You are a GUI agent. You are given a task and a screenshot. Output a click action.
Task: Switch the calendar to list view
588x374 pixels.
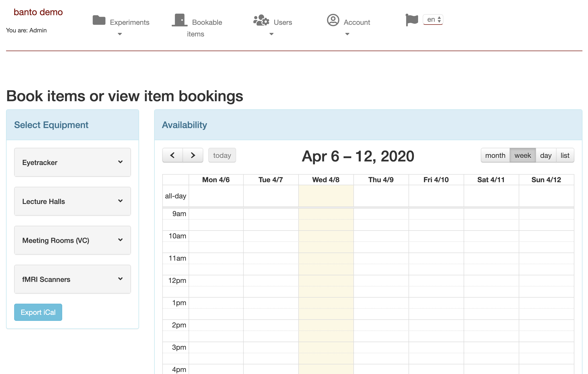pos(565,155)
